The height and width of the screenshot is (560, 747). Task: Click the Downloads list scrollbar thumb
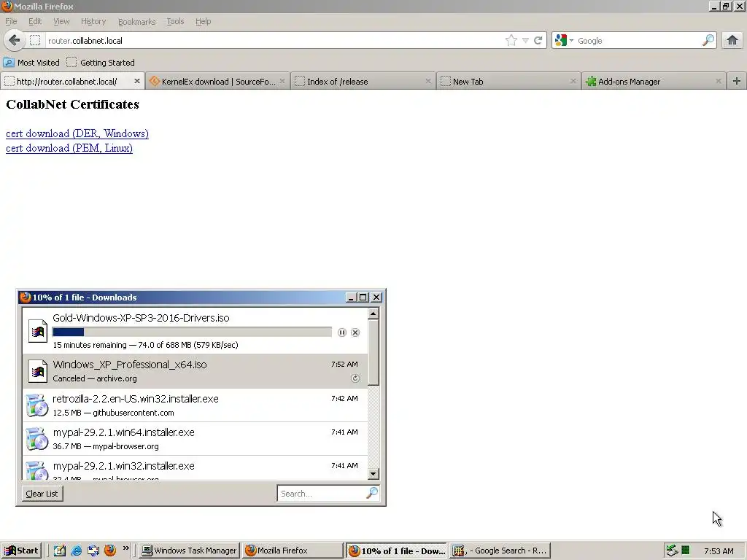[x=373, y=352]
